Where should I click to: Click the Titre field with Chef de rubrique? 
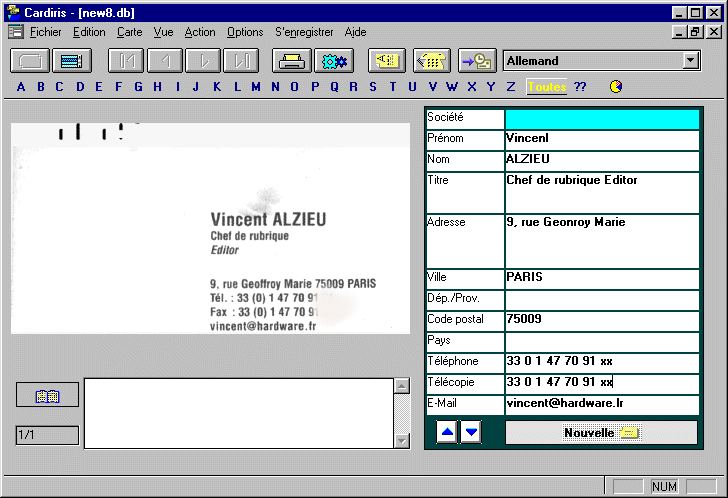602,192
